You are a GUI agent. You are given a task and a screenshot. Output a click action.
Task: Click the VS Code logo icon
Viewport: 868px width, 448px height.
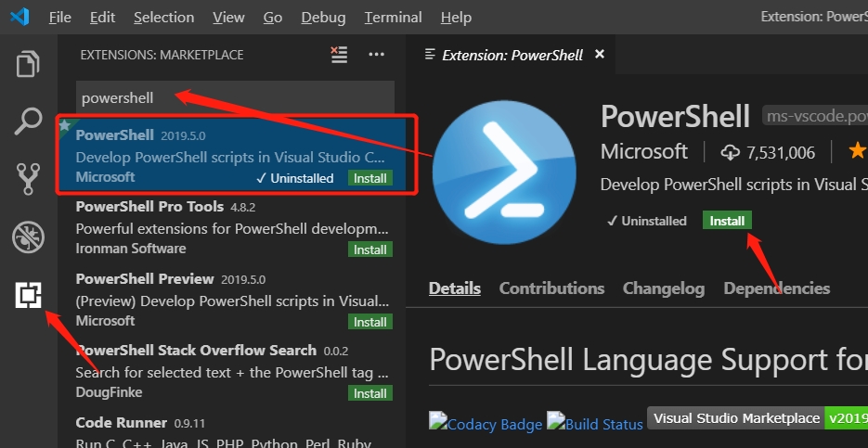pos(19,17)
